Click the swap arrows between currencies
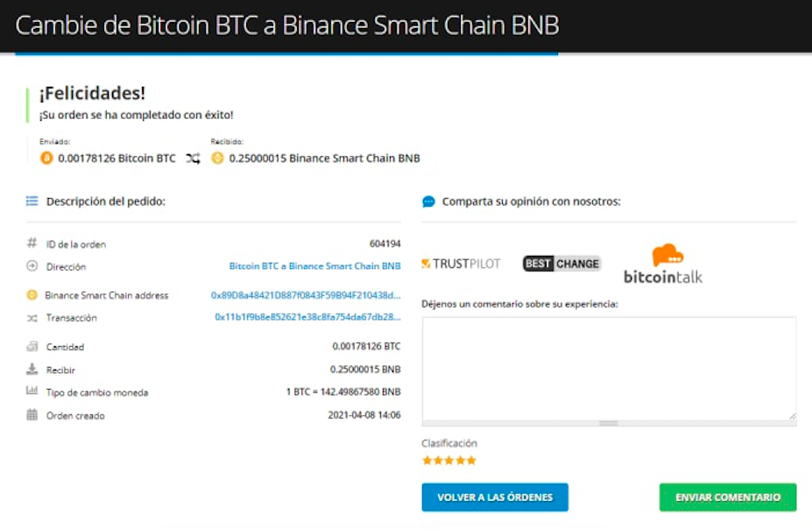 (194, 159)
